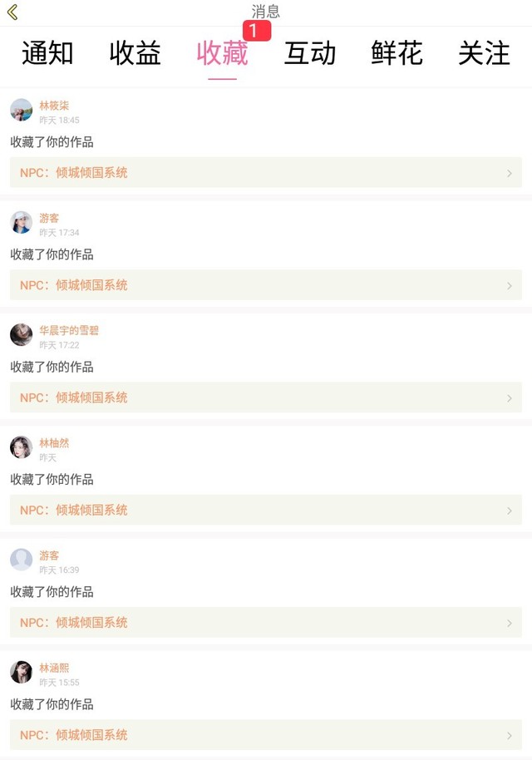Click the username 华晨宇的雪碧

click(x=69, y=330)
